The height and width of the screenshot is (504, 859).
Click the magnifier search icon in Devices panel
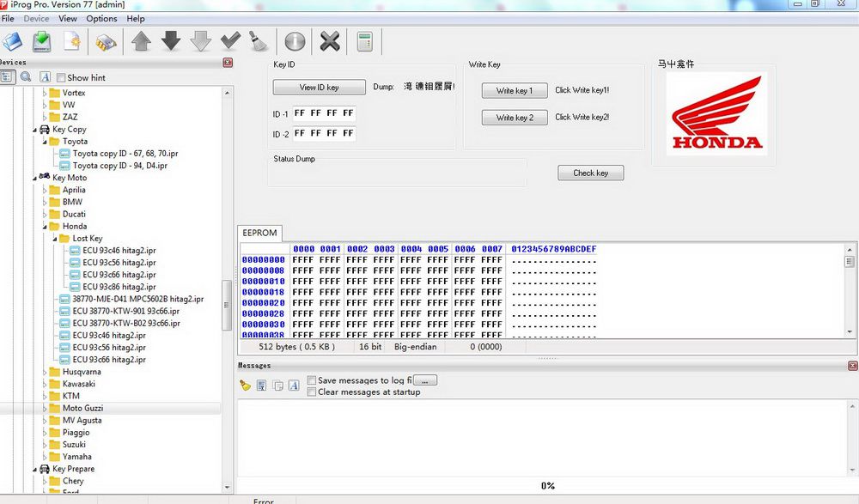[x=26, y=77]
